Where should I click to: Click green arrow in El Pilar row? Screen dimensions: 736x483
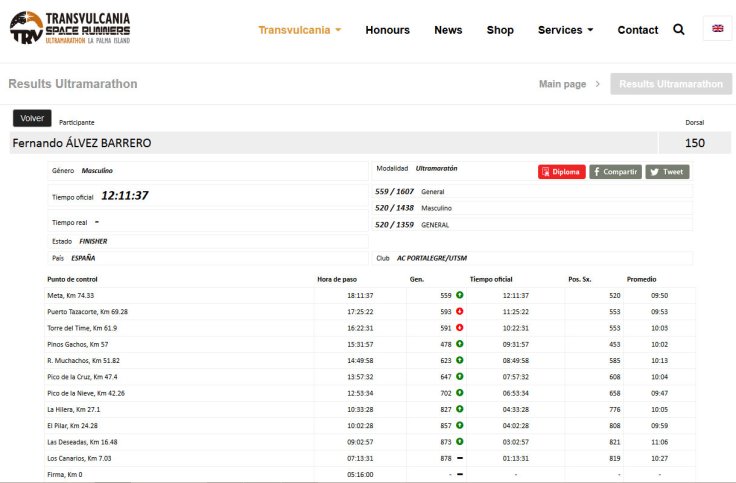(x=459, y=425)
